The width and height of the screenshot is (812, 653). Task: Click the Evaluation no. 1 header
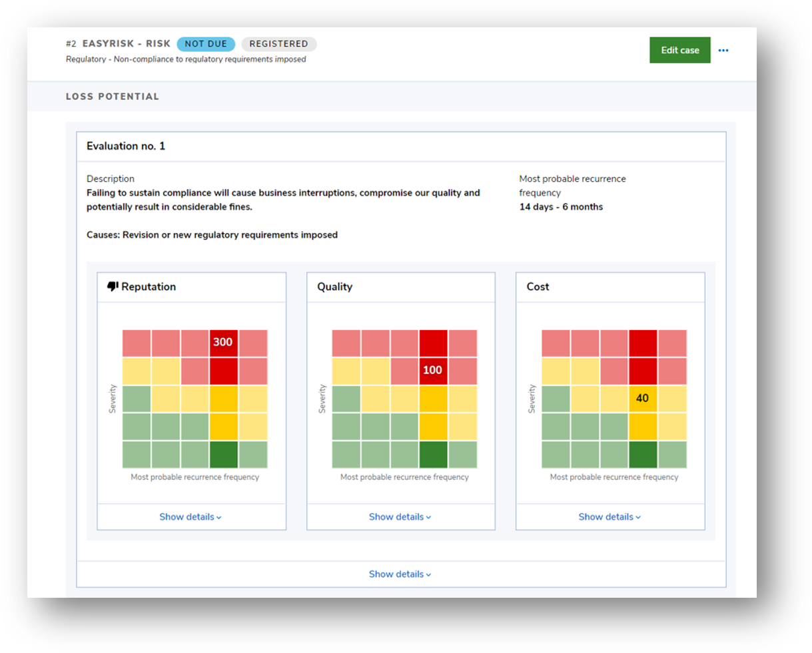pos(126,146)
